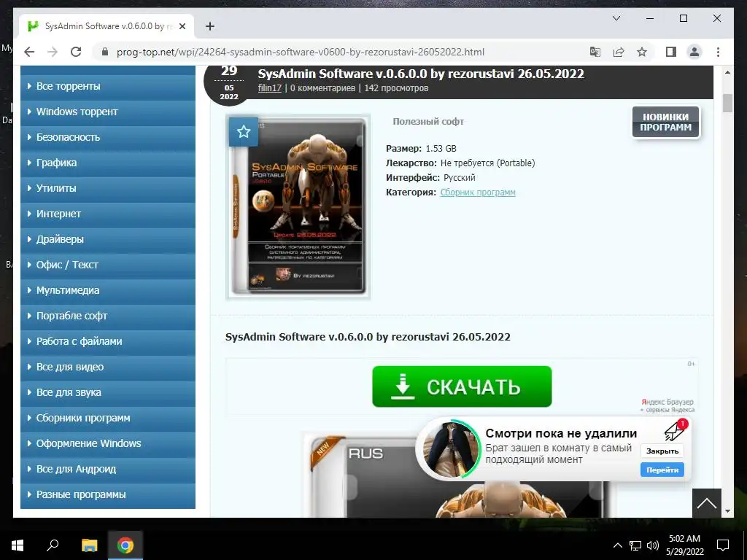Open the Google Translate page icon
The width and height of the screenshot is (747, 560).
[x=595, y=52]
